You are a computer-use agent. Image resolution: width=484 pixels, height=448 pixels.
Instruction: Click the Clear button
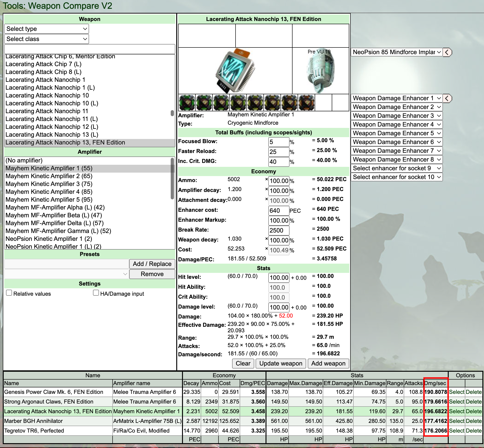point(243,363)
